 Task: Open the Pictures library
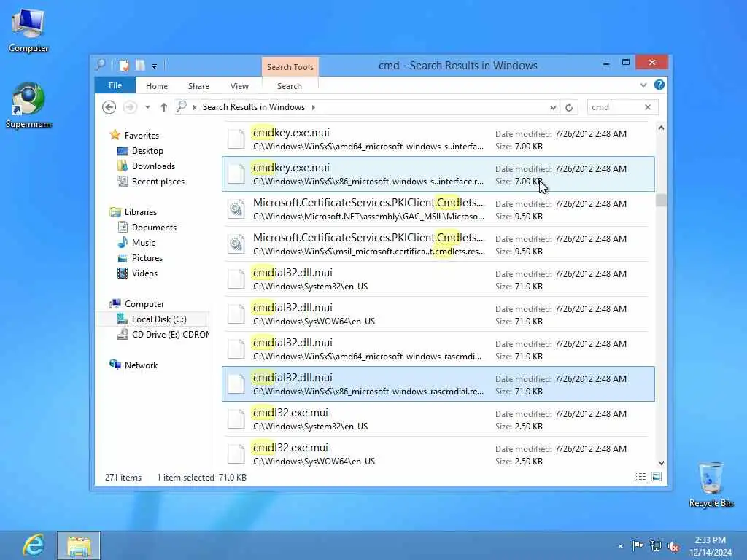tap(147, 257)
